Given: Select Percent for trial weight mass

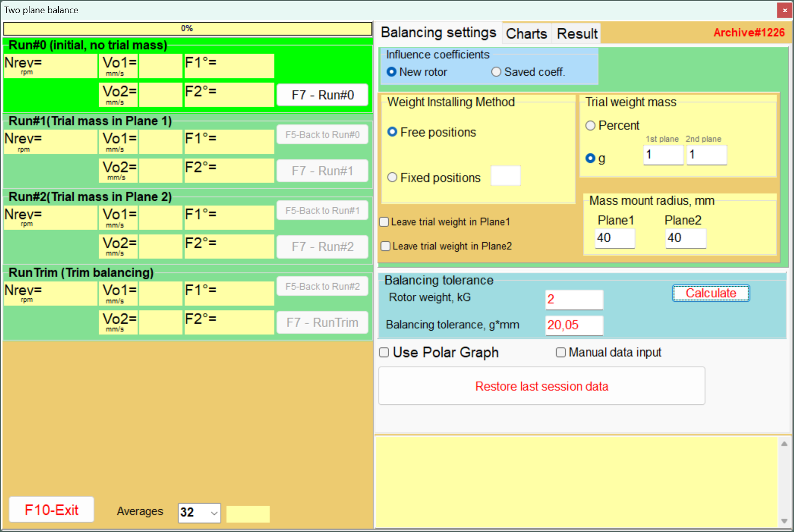Looking at the screenshot, I should [x=590, y=126].
